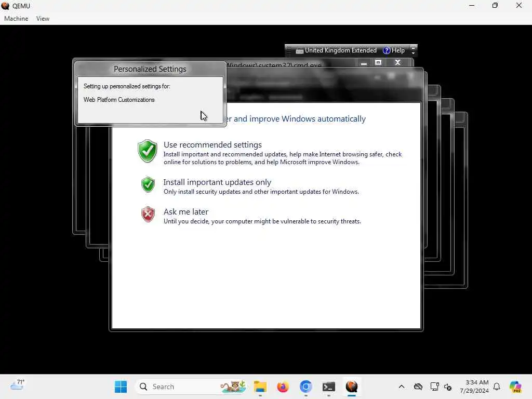532x399 pixels.
Task: Close the cmd.exe window
Action: 397,63
